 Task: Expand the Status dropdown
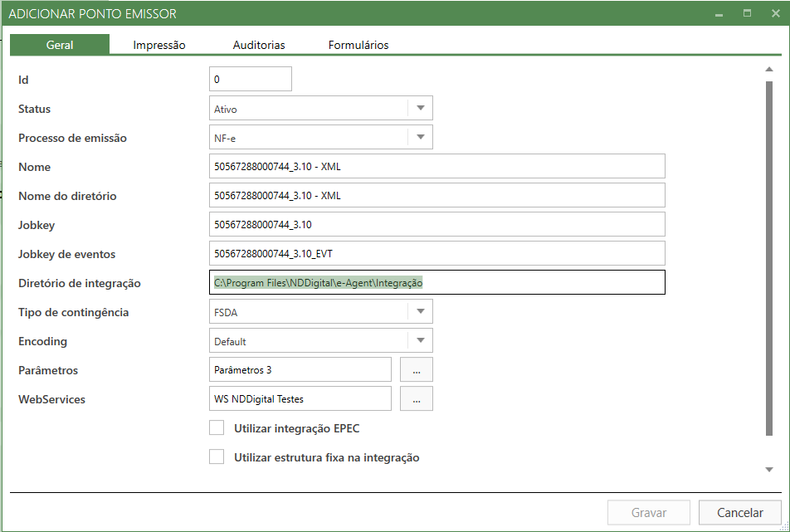[420, 109]
